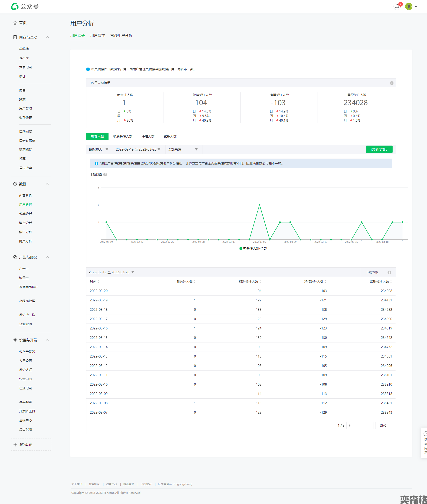Click help icon beside 下载表格
Image resolution: width=427 pixels, height=504 pixels.
(x=389, y=272)
